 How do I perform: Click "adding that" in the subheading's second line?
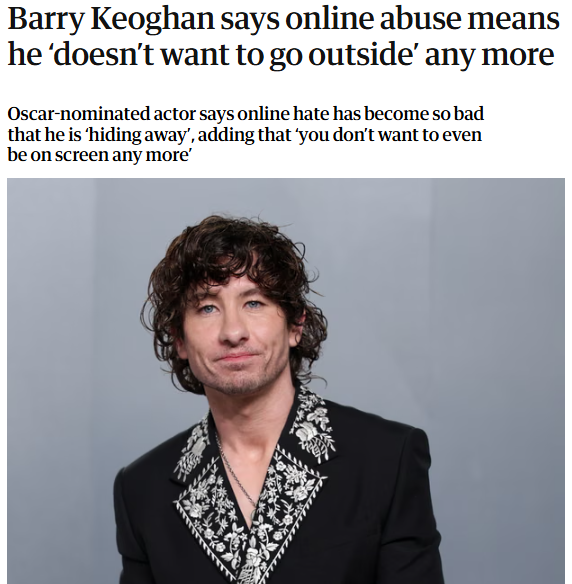(244, 134)
